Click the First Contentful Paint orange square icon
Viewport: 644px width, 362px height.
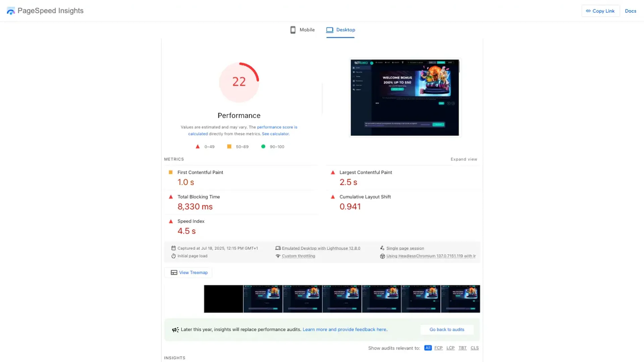click(170, 172)
